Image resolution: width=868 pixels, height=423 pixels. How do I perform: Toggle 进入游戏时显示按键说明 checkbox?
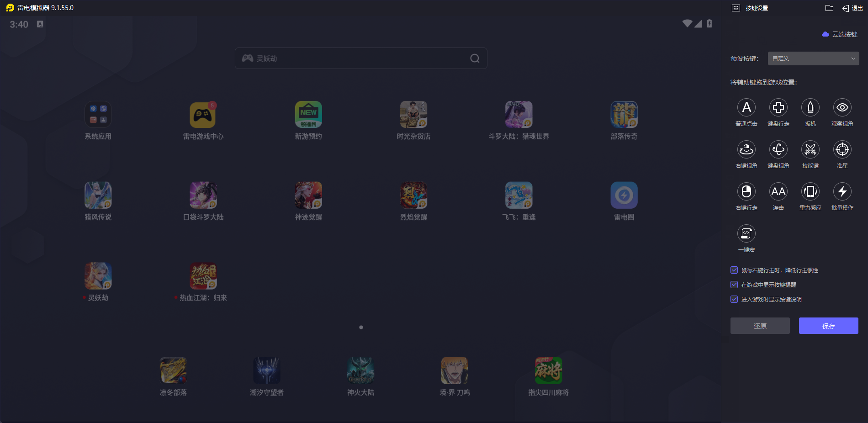point(734,299)
